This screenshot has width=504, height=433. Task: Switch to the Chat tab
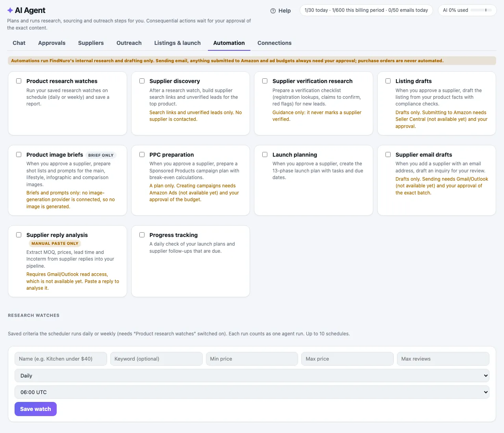click(19, 43)
